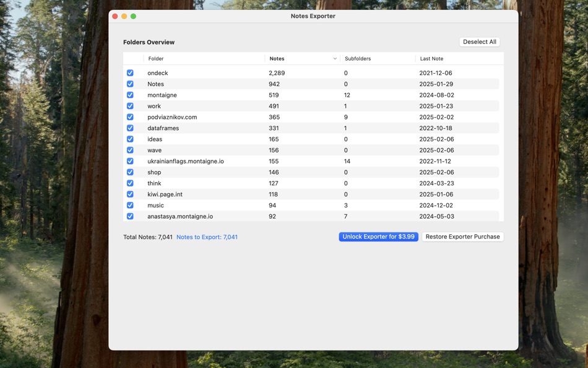
Task: Click the subfolder count '12'
Action: (347, 95)
